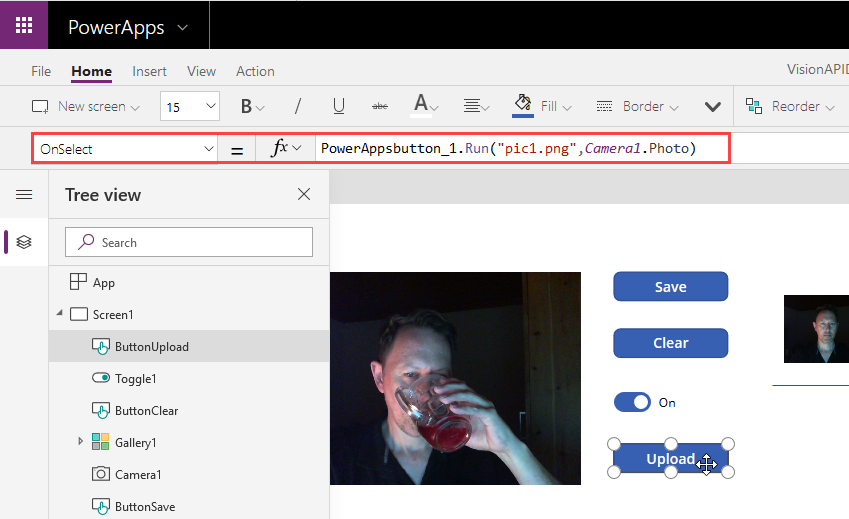Open the Insert menu tab

coord(149,71)
